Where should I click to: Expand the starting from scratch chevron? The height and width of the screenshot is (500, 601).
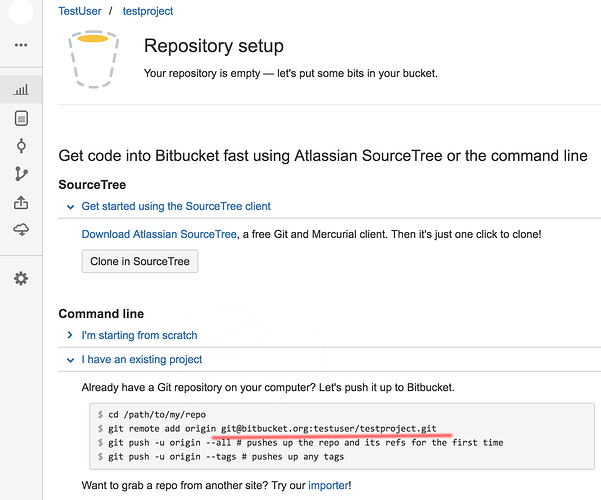[x=70, y=335]
